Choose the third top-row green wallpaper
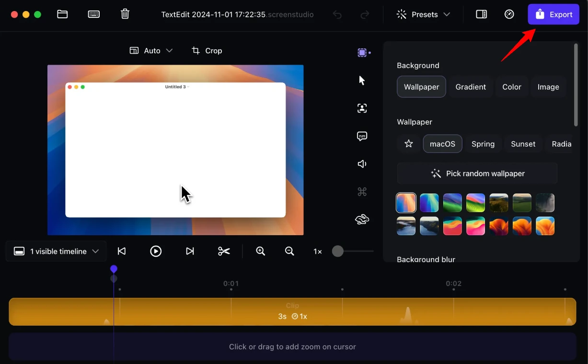Viewport: 588px width, 364px height. [452, 203]
